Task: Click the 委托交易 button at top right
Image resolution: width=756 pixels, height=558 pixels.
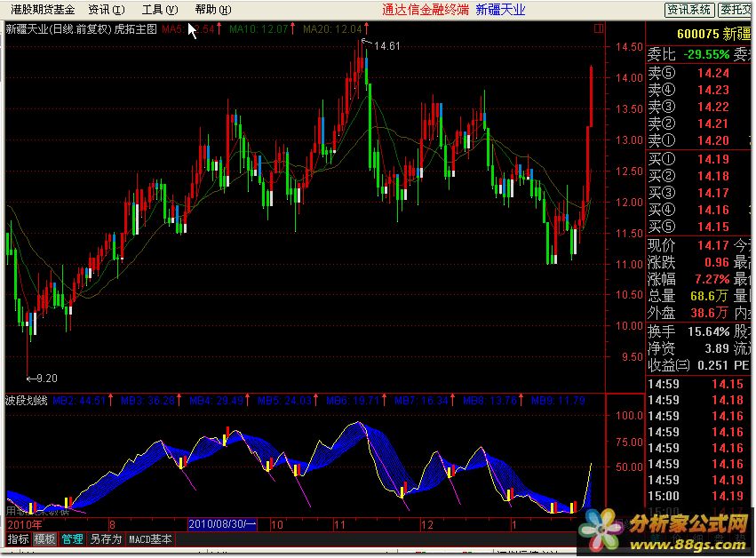Action: click(736, 10)
